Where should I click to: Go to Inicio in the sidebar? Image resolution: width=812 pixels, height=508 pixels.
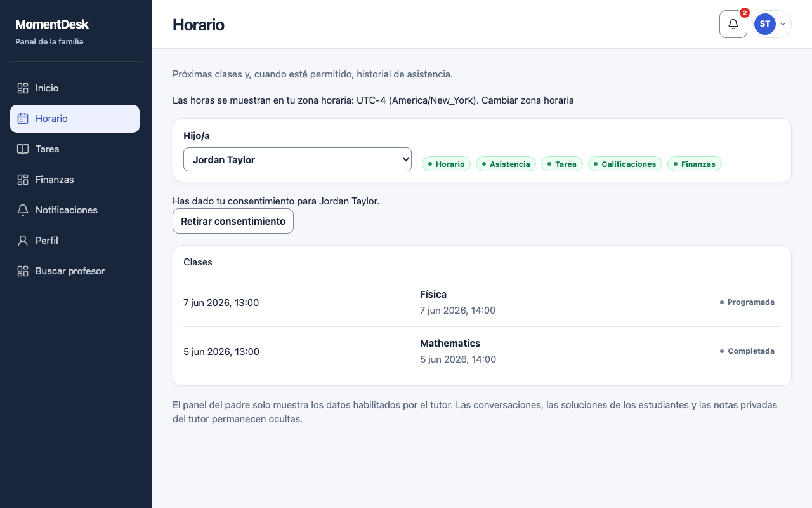point(75,88)
